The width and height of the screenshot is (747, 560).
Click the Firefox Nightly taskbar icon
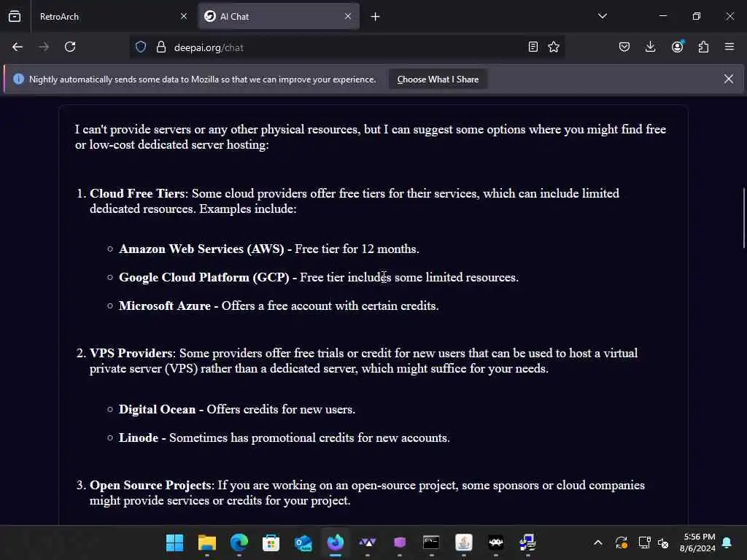point(336,542)
